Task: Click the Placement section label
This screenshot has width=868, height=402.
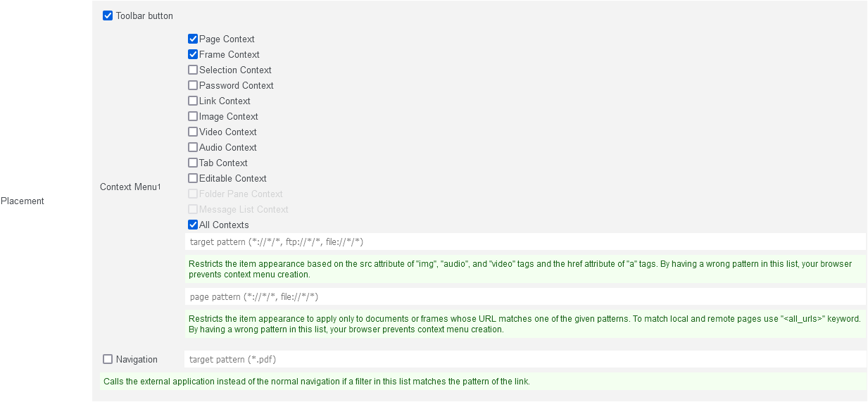Action: (23, 201)
